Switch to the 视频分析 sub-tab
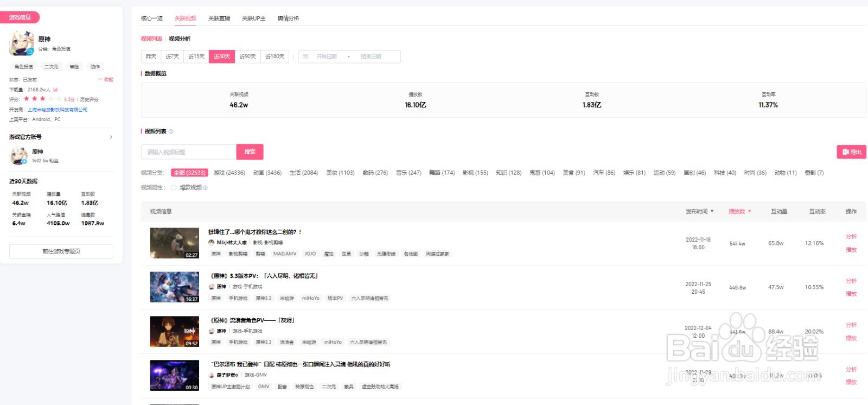The height and width of the screenshot is (405, 868). coord(180,39)
